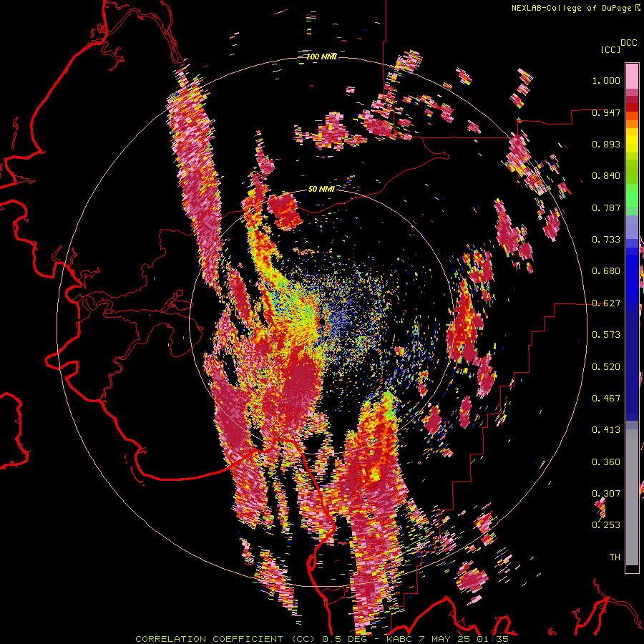This screenshot has width=644, height=644.
Task: Select the 0.733 scale value
Action: coord(606,240)
